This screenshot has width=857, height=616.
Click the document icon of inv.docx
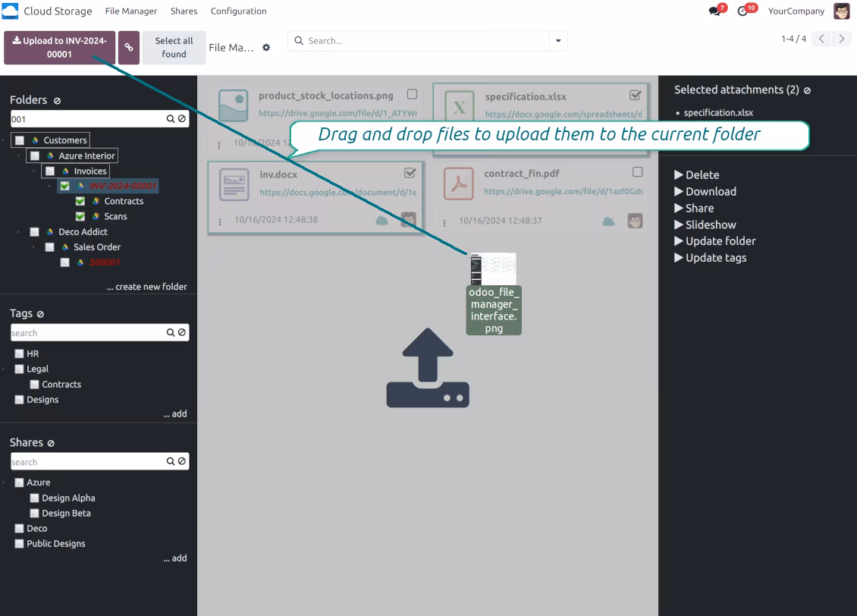[x=234, y=185]
